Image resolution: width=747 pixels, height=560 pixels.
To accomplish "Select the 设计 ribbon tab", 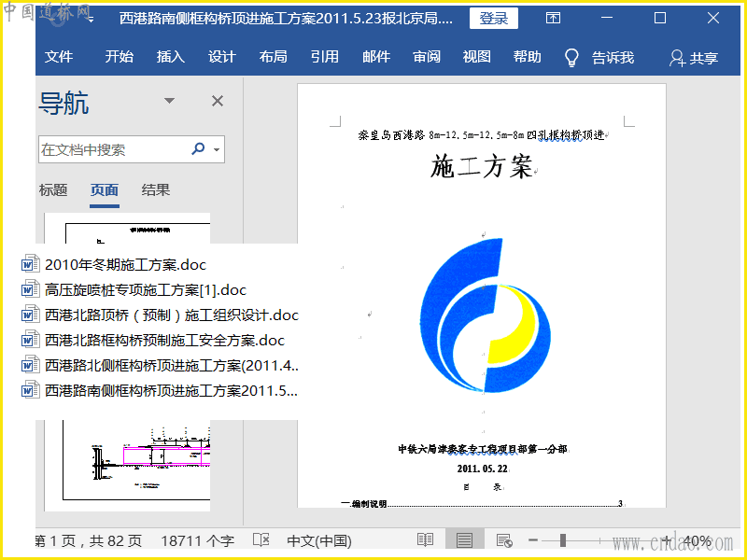I will (222, 57).
